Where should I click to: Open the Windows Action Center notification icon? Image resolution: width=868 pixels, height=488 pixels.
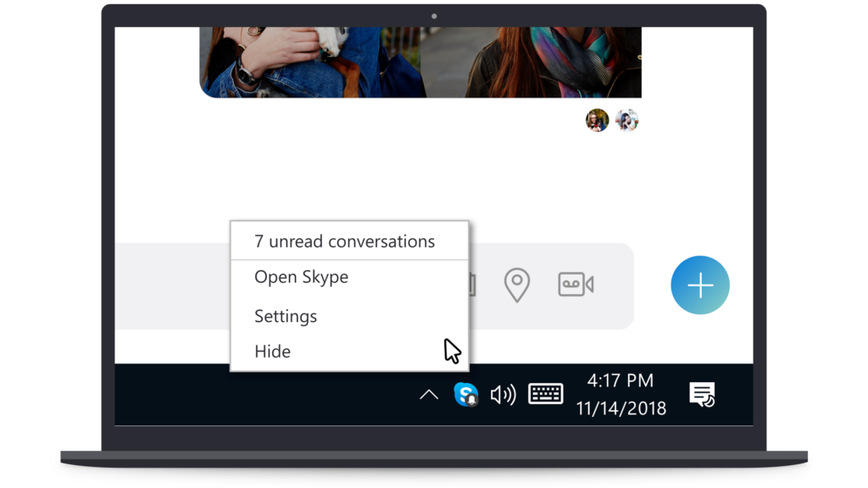(x=701, y=394)
